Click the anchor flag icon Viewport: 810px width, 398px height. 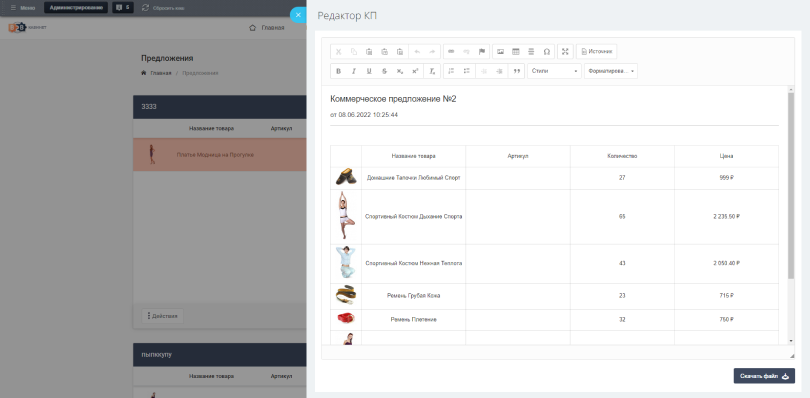pos(481,52)
